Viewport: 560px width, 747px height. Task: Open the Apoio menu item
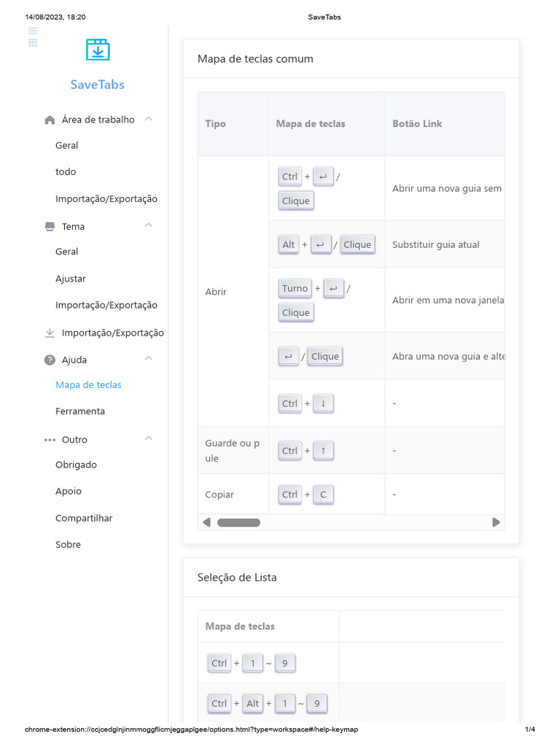69,491
